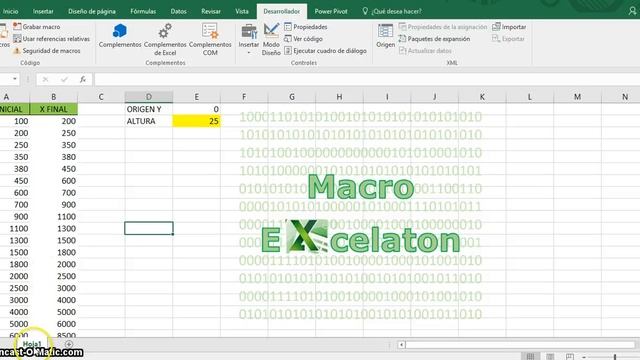Switch to Page Break Preview icon
Viewport: 640px width, 360px height.
pyautogui.click(x=570, y=356)
